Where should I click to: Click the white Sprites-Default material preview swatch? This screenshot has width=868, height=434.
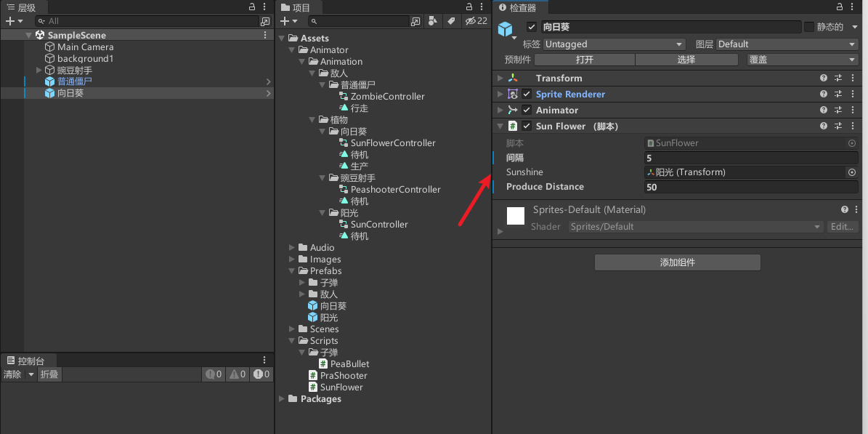(516, 216)
